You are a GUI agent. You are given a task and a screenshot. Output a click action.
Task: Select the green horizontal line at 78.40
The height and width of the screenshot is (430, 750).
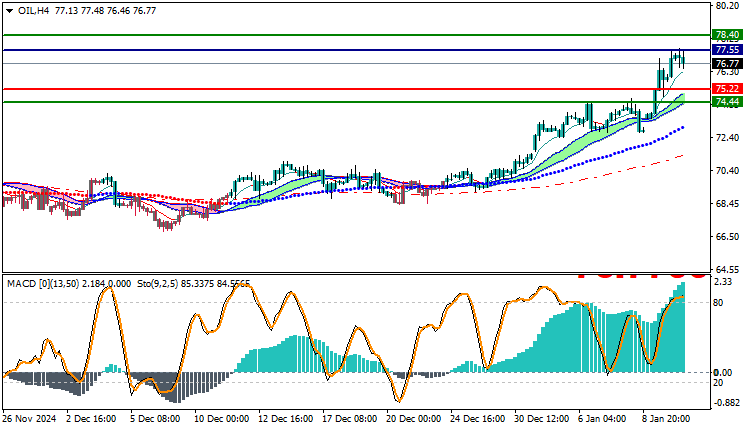tap(356, 35)
